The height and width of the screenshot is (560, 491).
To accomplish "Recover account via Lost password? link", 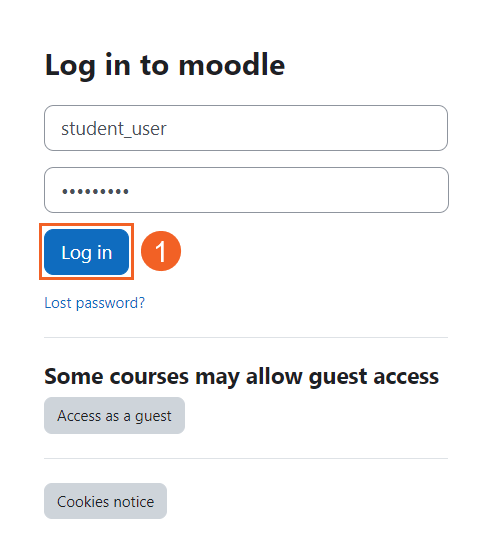I will coord(95,303).
